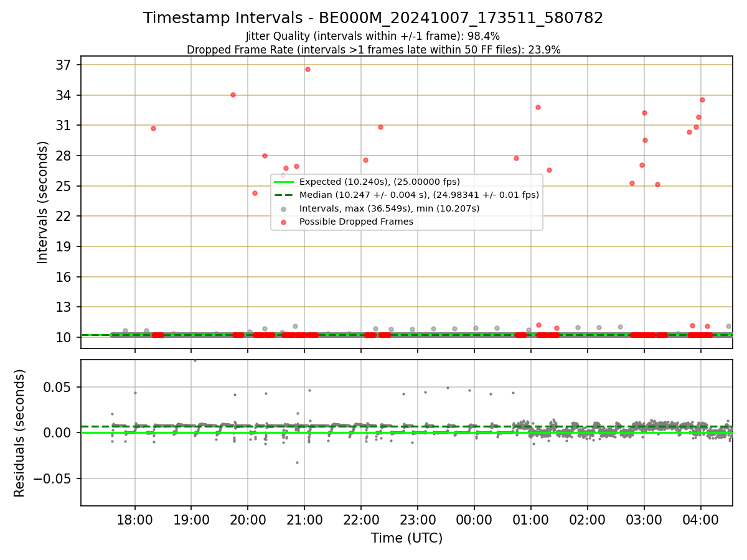Click the 'Intervals (seconds)' y-axis label
The width and height of the screenshot is (747, 560).
pyautogui.click(x=42, y=202)
